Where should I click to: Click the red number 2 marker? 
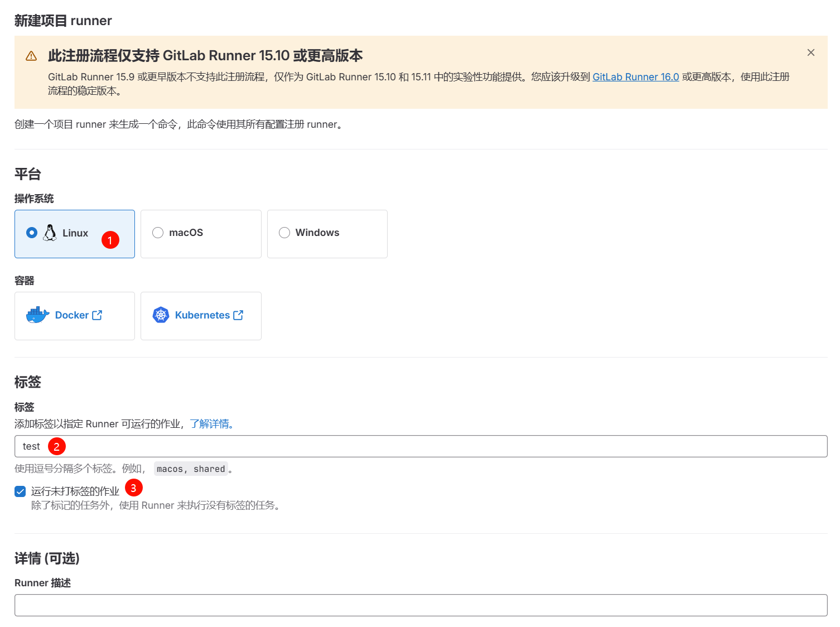(57, 446)
